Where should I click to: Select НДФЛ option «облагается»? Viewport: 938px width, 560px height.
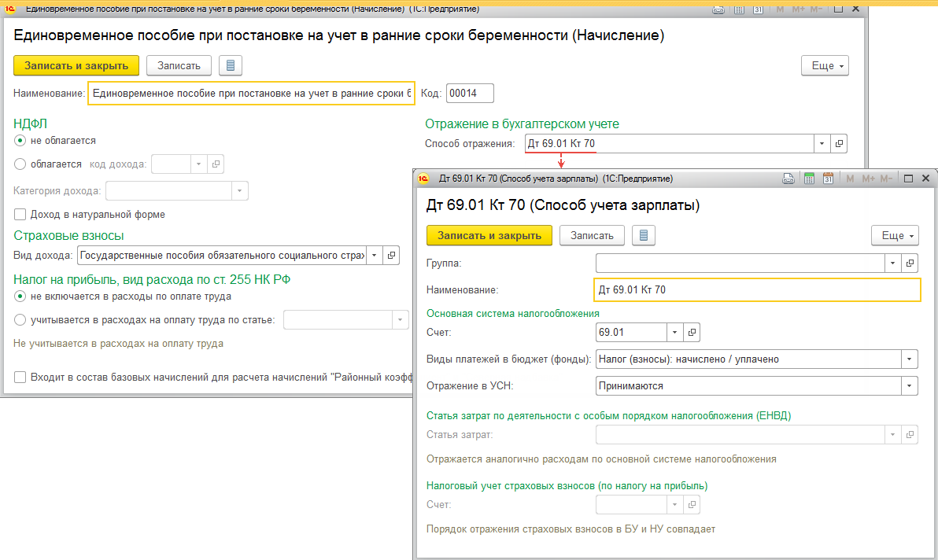pyautogui.click(x=20, y=164)
